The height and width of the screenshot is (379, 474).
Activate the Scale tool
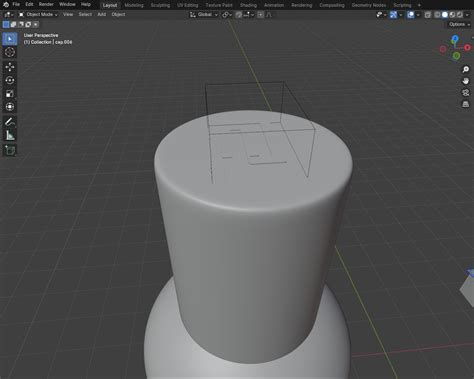(10, 94)
